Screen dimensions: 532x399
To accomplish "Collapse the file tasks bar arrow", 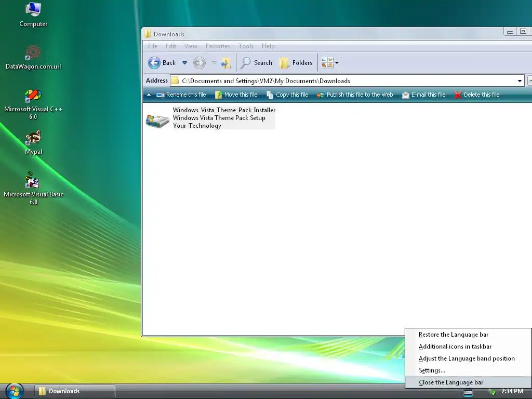I will [x=149, y=95].
